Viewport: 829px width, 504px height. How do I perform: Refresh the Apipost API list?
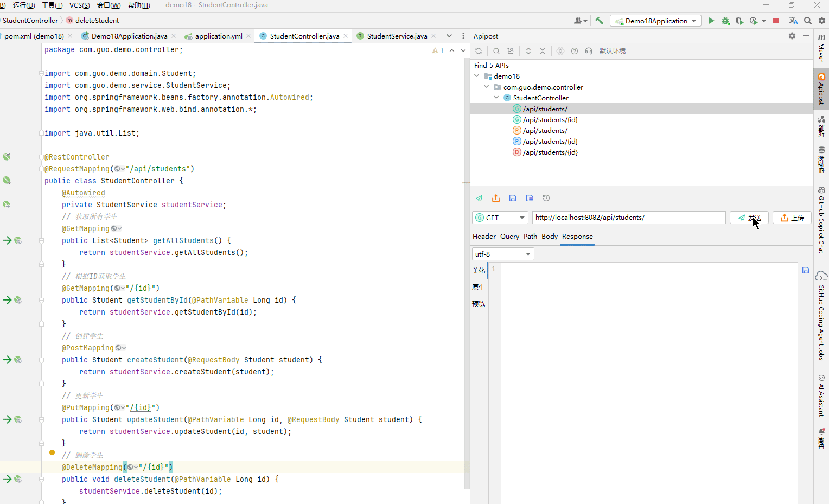click(479, 51)
